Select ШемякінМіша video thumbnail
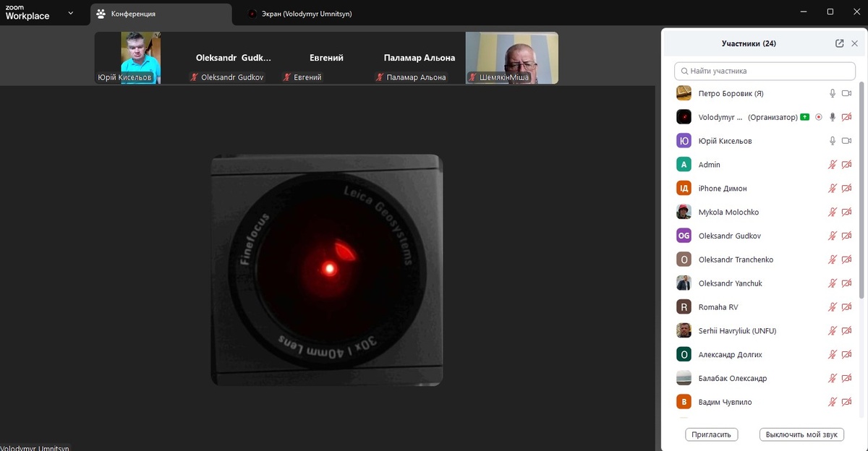The height and width of the screenshot is (451, 868). pyautogui.click(x=511, y=58)
